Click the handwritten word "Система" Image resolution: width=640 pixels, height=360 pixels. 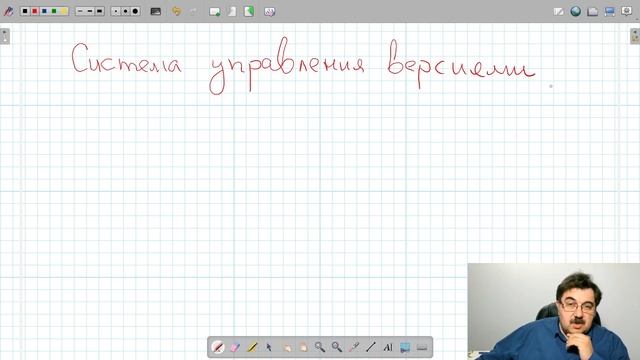127,59
